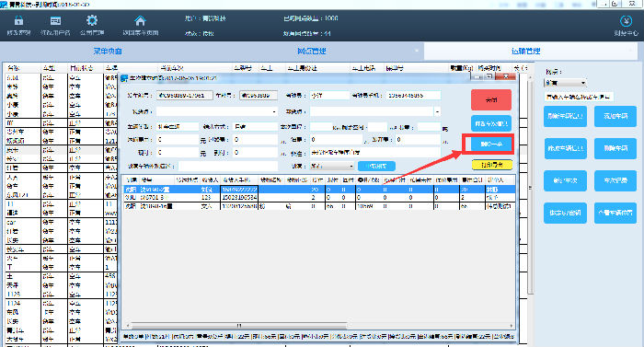The width and height of the screenshot is (644, 347).
Task: Click the red close button inside the dialog
Action: point(491,100)
